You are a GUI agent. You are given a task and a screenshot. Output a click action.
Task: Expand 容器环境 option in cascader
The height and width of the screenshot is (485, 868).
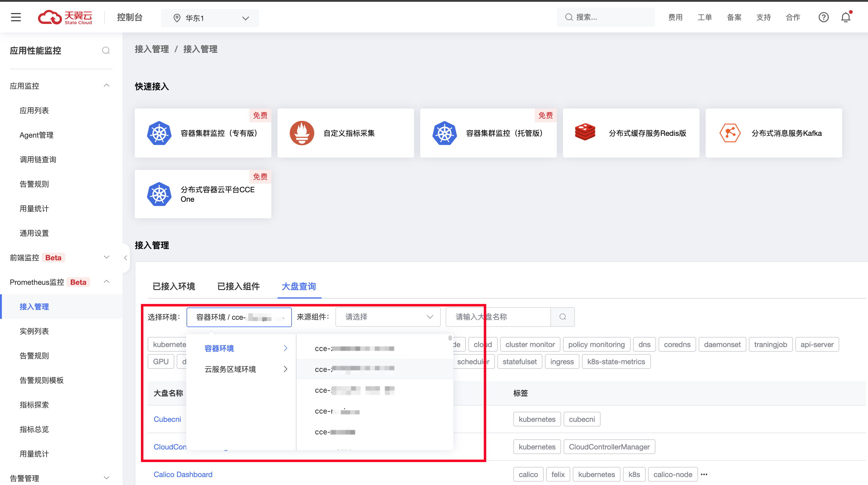[241, 348]
